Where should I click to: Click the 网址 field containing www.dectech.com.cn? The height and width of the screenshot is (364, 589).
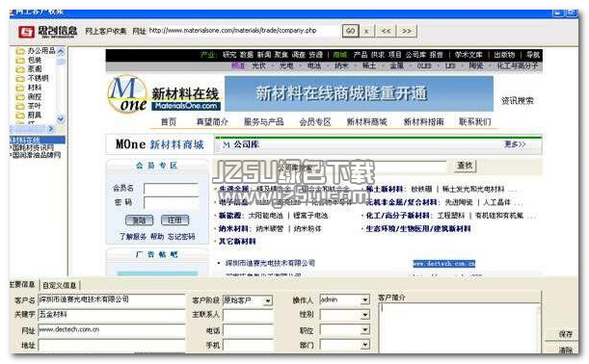pyautogui.click(x=112, y=330)
